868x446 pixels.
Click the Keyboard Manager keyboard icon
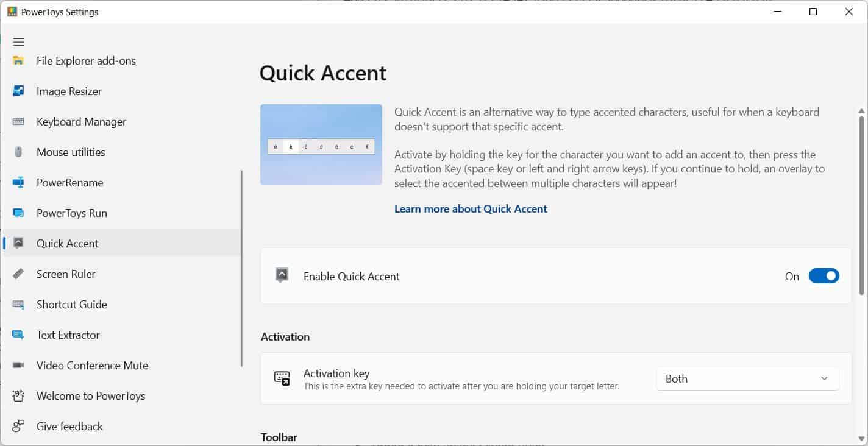click(x=19, y=122)
